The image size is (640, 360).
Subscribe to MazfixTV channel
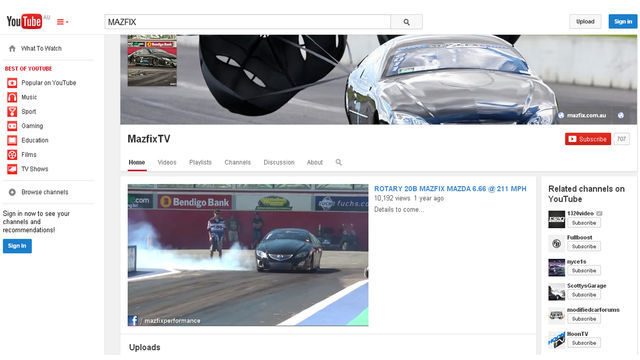tap(588, 139)
